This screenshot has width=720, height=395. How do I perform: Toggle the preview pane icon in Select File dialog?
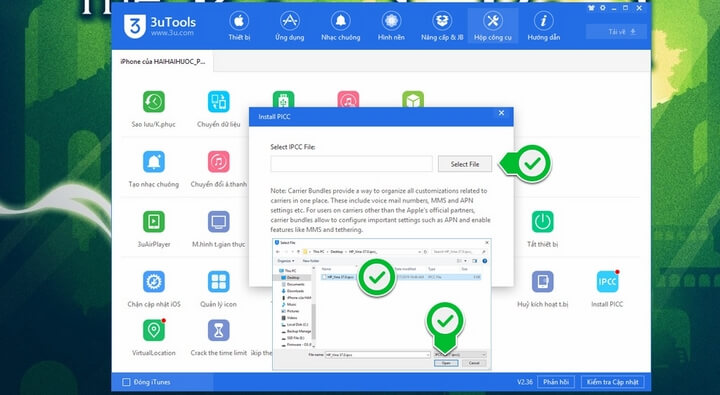tap(474, 261)
